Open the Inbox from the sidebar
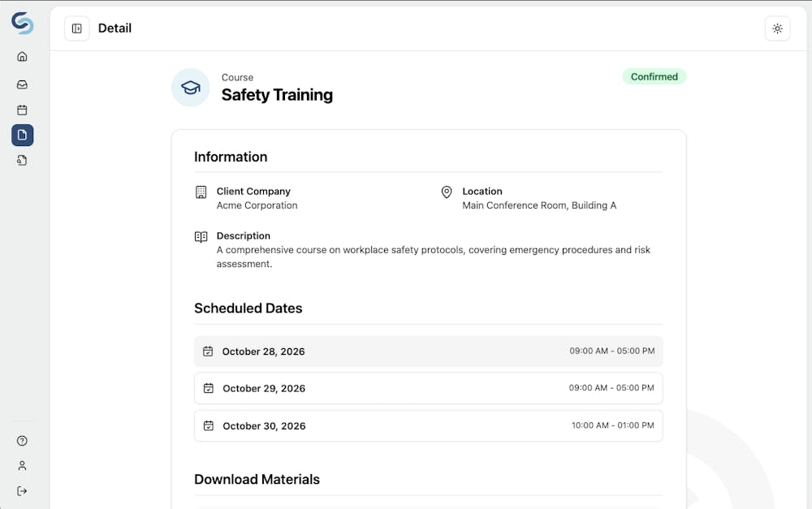 [22, 84]
